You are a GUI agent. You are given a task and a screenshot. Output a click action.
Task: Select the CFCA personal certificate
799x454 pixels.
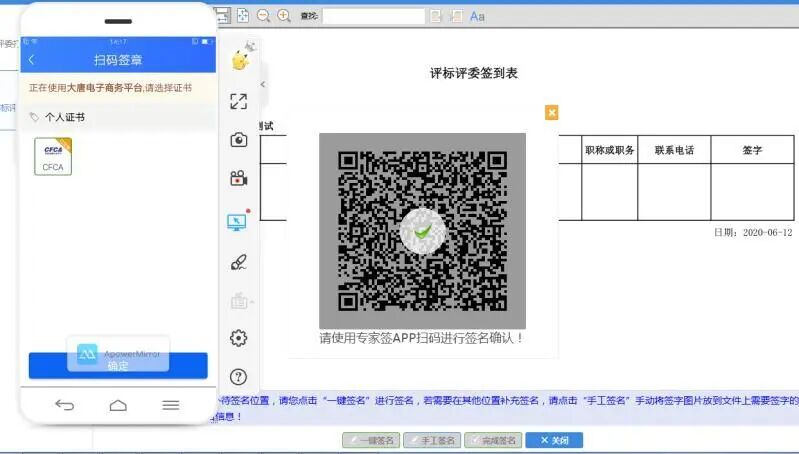click(x=53, y=157)
